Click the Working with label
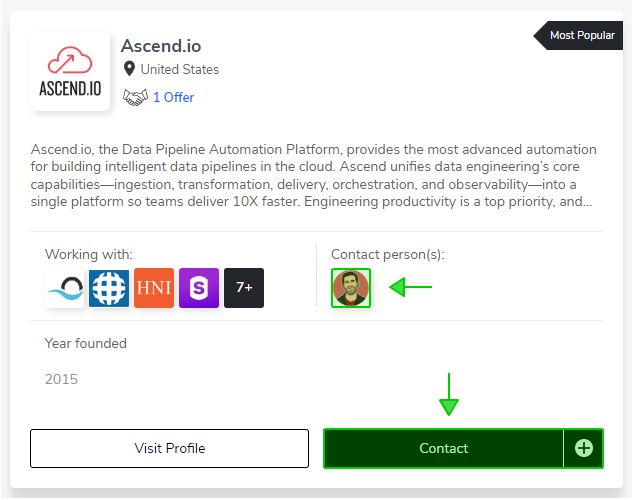632x500 pixels. tap(89, 255)
